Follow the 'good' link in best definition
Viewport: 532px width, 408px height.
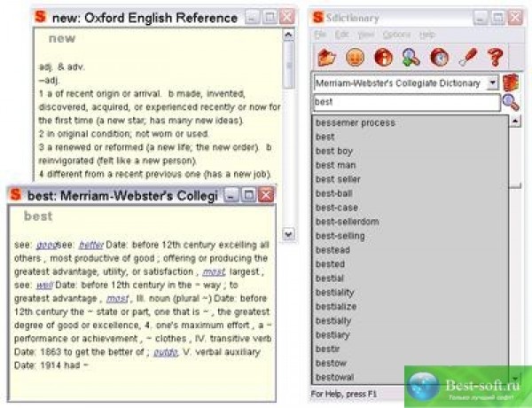click(46, 245)
